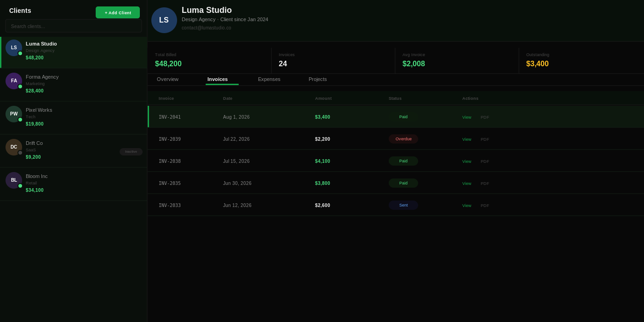This screenshot has height=322, width=644.
Task: Click the Total Billed $48,200 stat
Action: (x=209, y=61)
